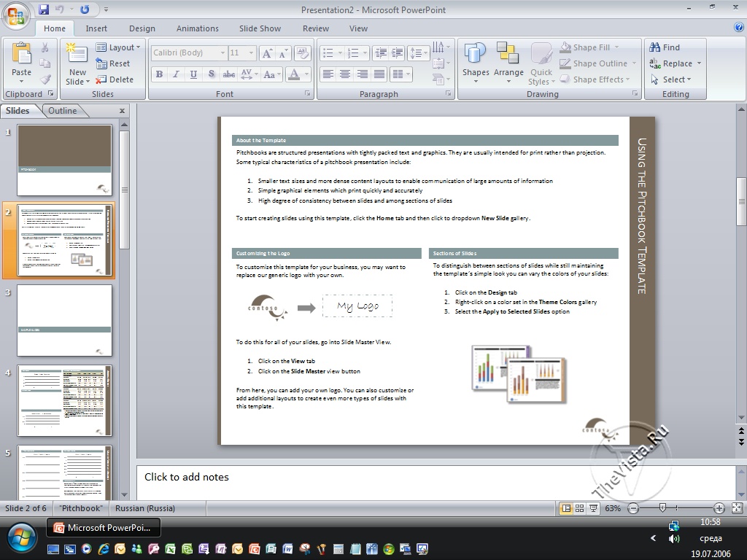Click the Grow Font icon
Image resolution: width=747 pixels, height=560 pixels.
(267, 53)
